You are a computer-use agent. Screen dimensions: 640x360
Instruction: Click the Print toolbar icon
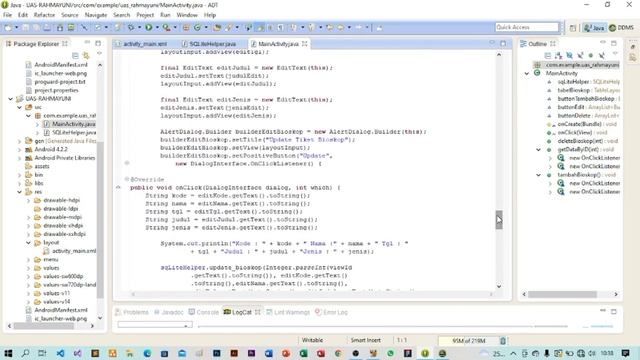coord(47,27)
